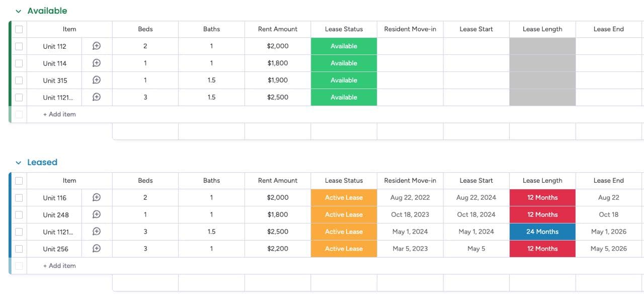Open the conversation icon for Unit 248
644x302 pixels.
click(x=97, y=214)
